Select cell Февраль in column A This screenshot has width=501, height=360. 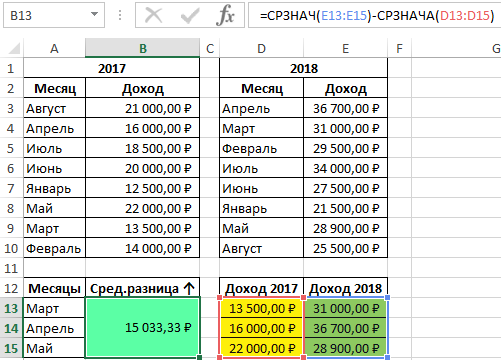[55, 248]
